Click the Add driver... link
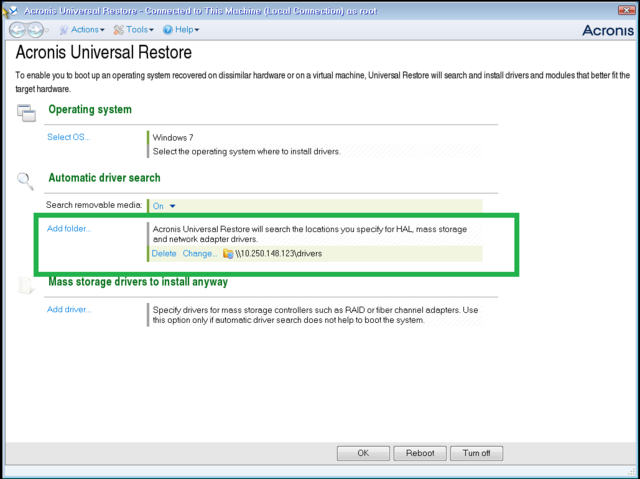Image resolution: width=640 pixels, height=479 pixels. 69,309
